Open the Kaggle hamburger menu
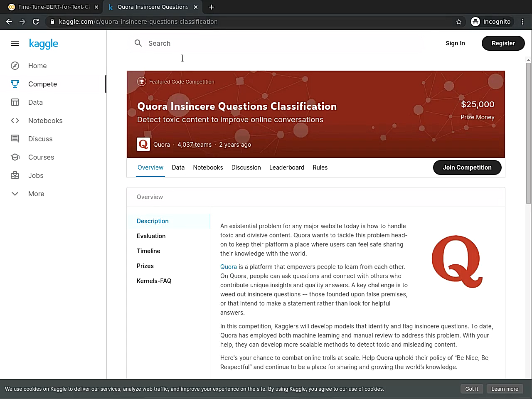The width and height of the screenshot is (532, 399). coord(15,43)
